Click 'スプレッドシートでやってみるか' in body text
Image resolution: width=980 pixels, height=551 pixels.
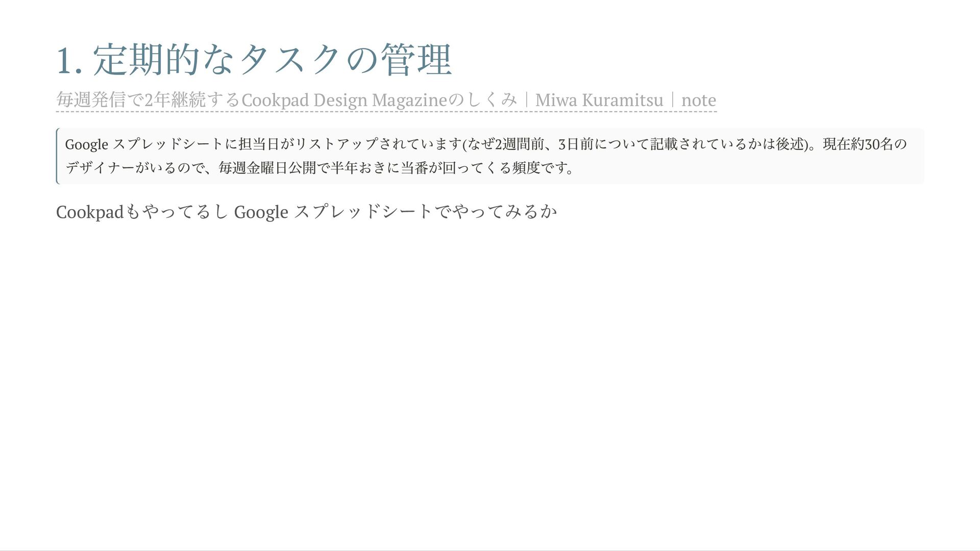[425, 212]
